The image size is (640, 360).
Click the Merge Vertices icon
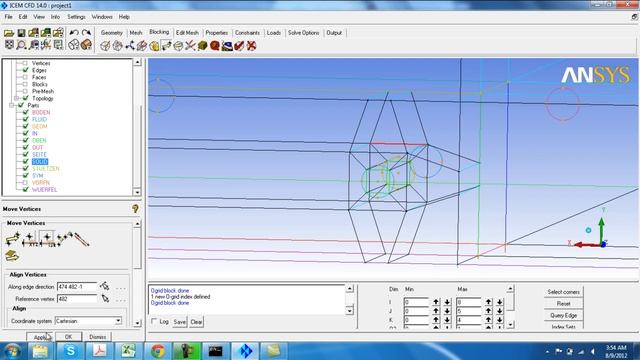coord(130,46)
